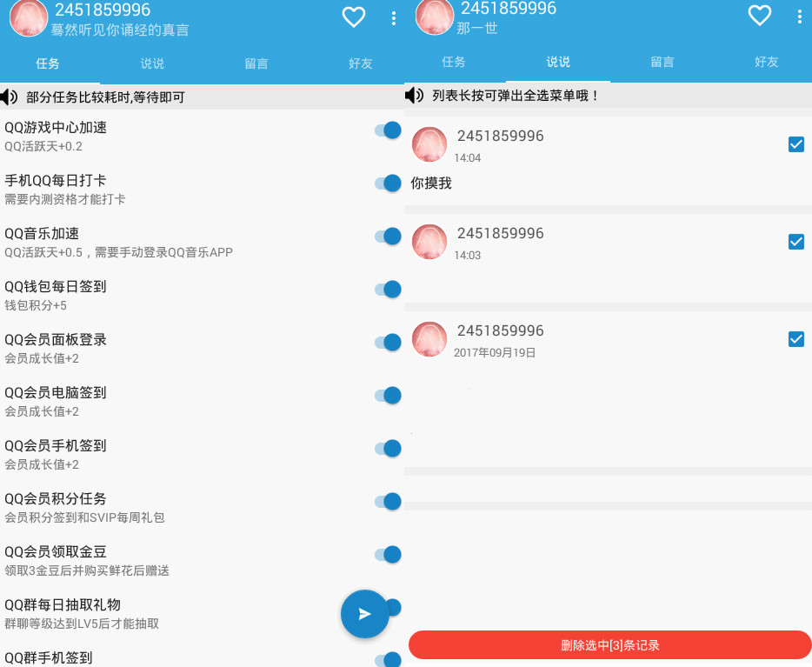The image size is (812, 667).
Task: Open the heart/favorites icon on left screen
Action: tap(354, 17)
